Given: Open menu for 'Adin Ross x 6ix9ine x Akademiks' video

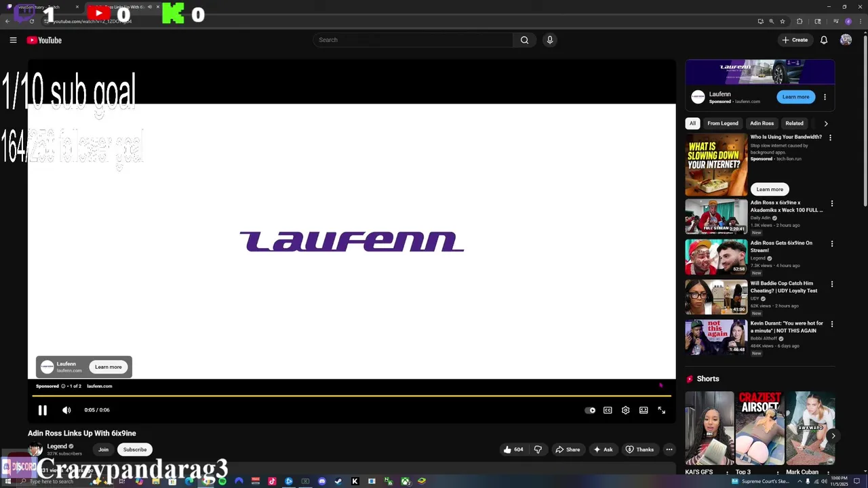Looking at the screenshot, I should click(832, 203).
